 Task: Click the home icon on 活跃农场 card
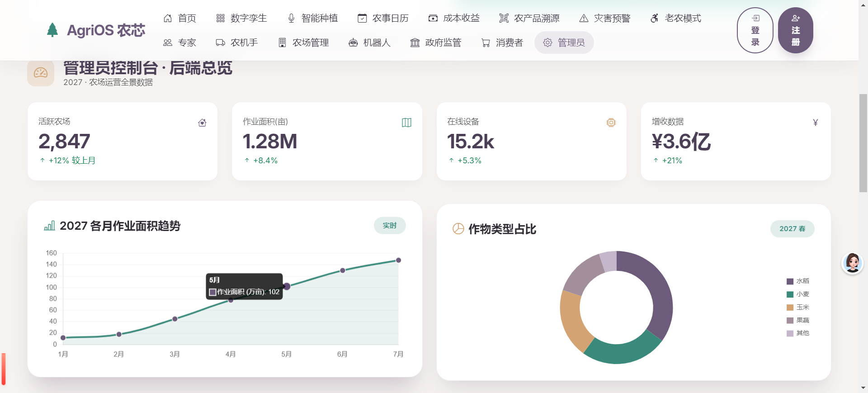202,123
